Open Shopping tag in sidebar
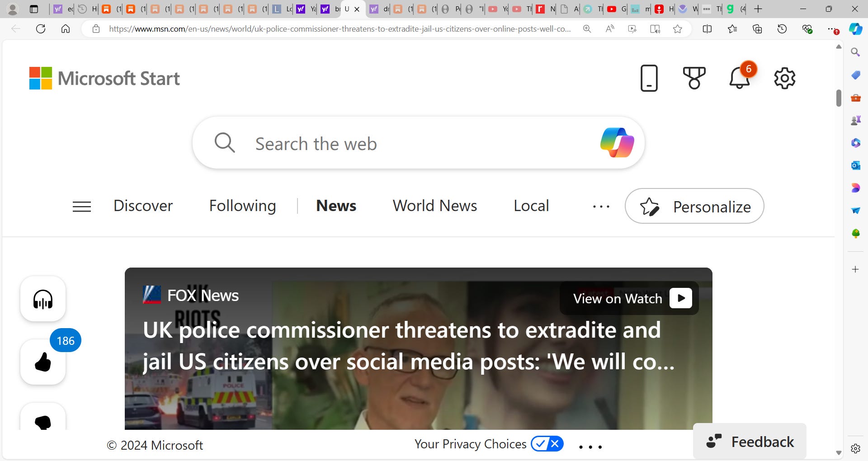 pos(855,75)
